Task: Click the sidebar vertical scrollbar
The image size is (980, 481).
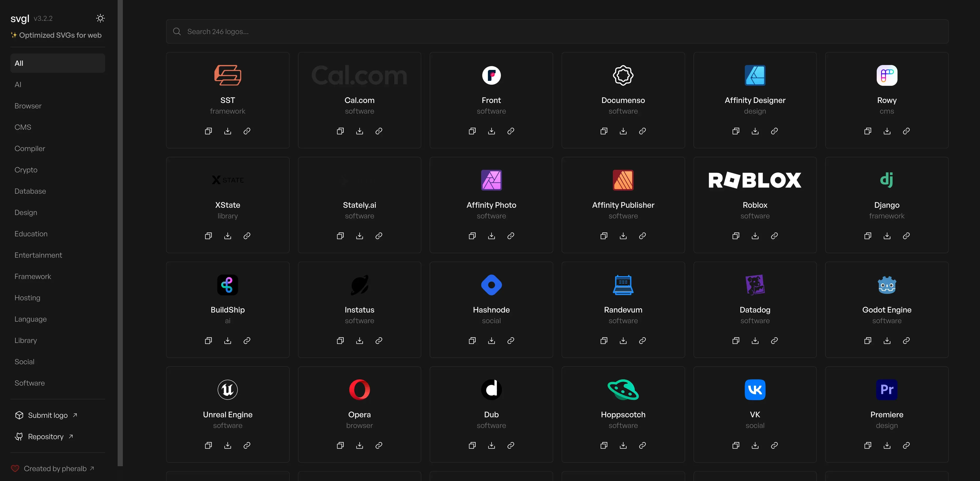Action: pyautogui.click(x=120, y=233)
